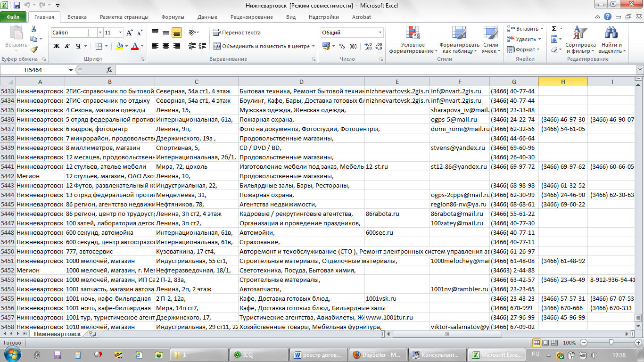The width and height of the screenshot is (644, 362).
Task: Click the taskbar volume speaker icon
Action: pyautogui.click(x=594, y=355)
